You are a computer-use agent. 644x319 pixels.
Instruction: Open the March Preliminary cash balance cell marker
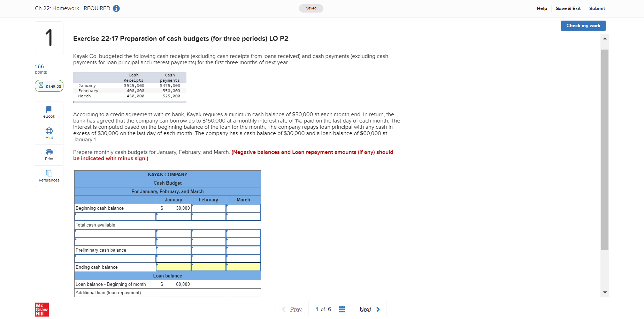228,248
